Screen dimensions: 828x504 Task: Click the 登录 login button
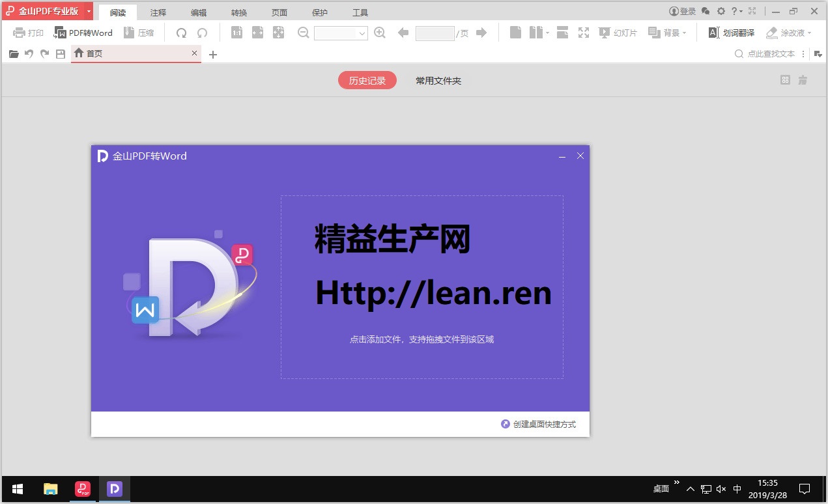pos(683,11)
